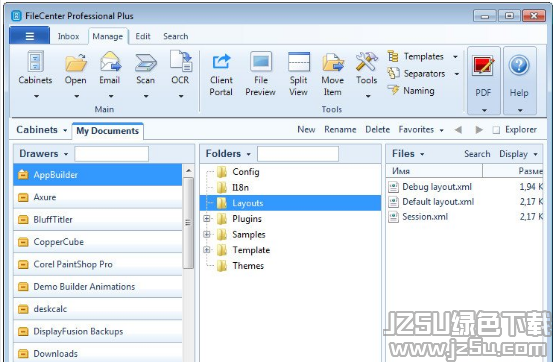Switch to the Edit tab
Screen dimensions: 553x362
pos(143,36)
